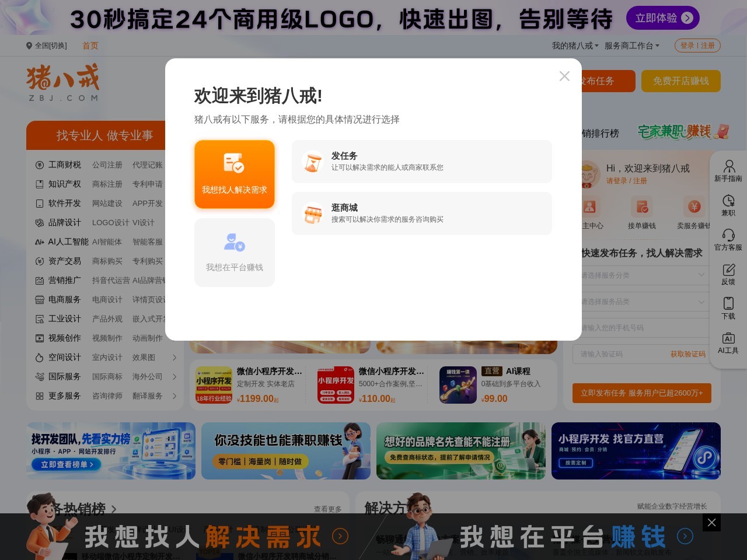
Task: Open 营销推广 category
Action: 64,281
